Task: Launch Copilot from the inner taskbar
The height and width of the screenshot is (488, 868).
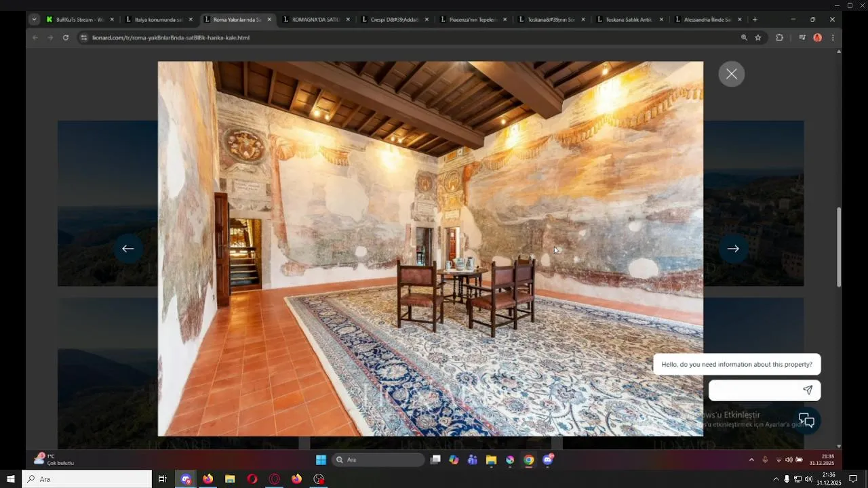Action: point(454,460)
